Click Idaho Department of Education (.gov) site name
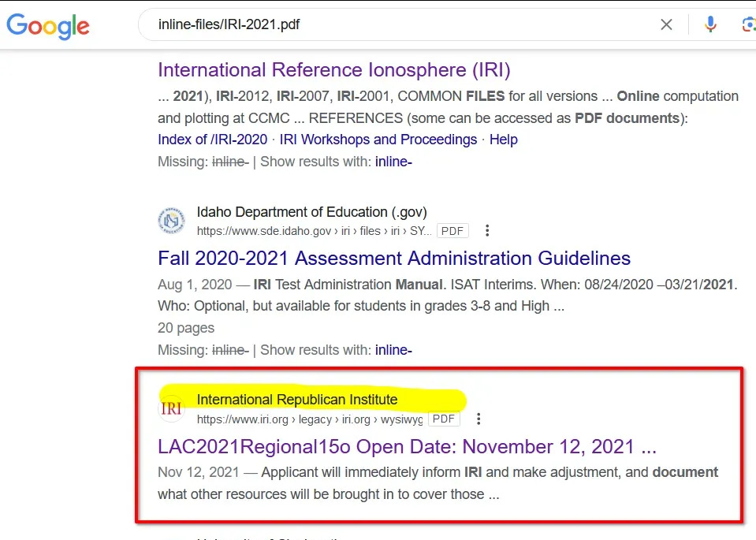This screenshot has height=540, width=756. pyautogui.click(x=312, y=212)
